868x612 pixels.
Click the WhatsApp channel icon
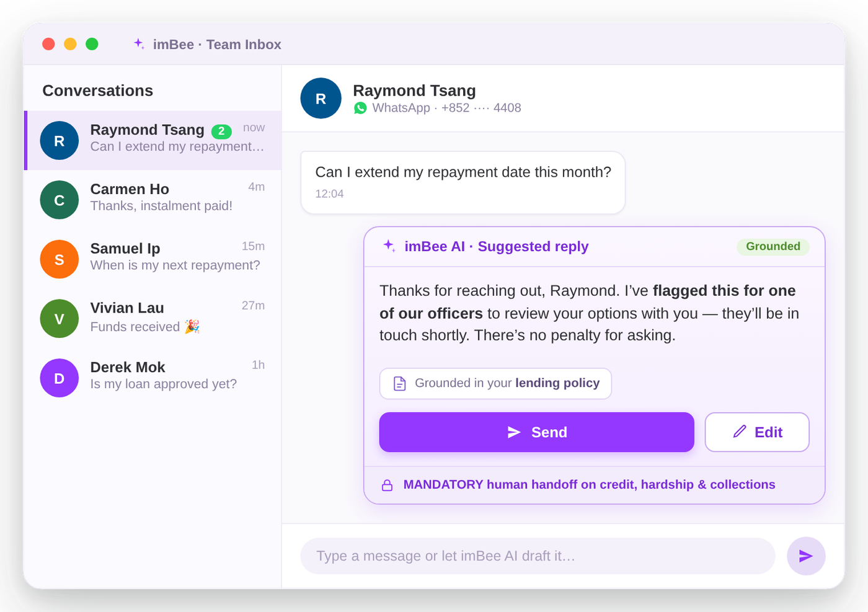tap(360, 108)
